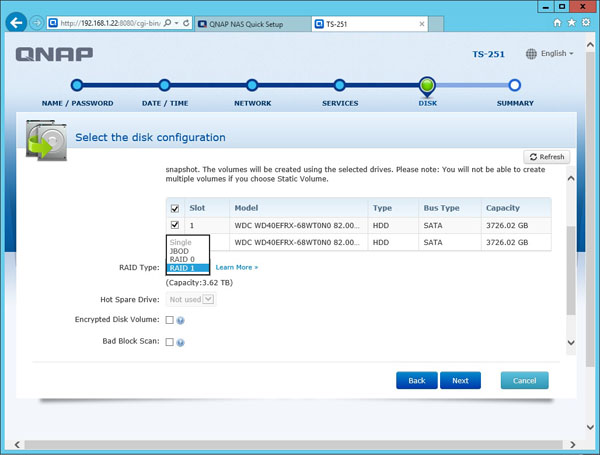The width and height of the screenshot is (600, 455).
Task: Click the TS-251 model name link
Action: pyautogui.click(x=488, y=54)
